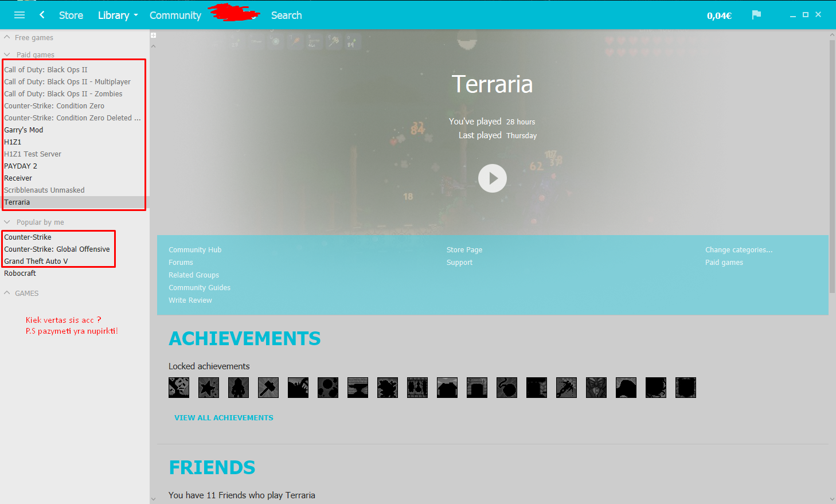Click Change categories... link
The image size is (836, 504).
pos(739,250)
